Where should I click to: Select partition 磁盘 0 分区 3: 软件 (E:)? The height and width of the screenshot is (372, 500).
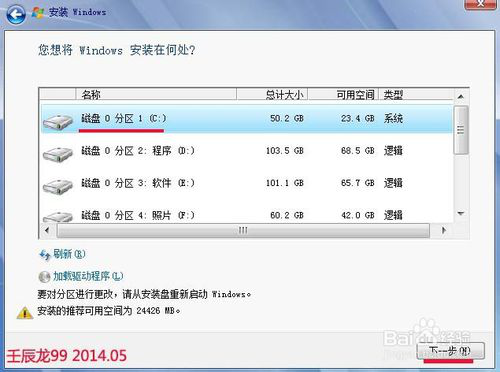coord(247,183)
